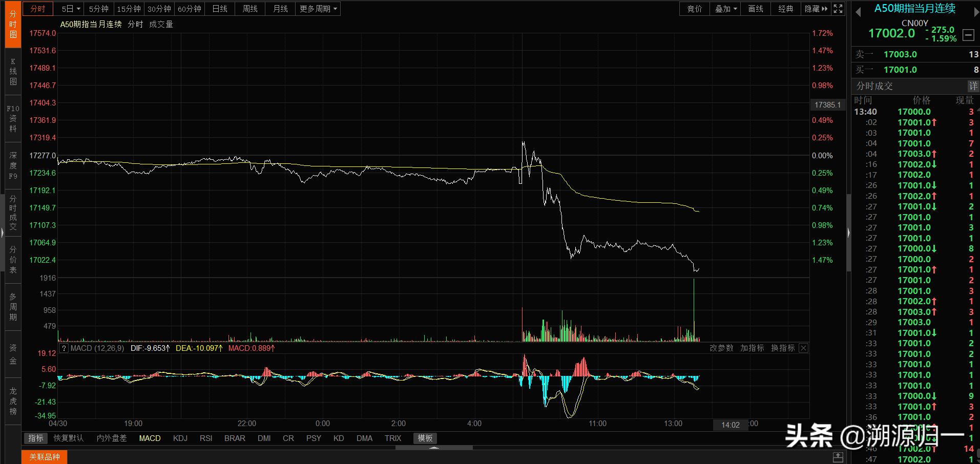Select the DMA indicator tab
980x464 pixels.
coord(364,438)
